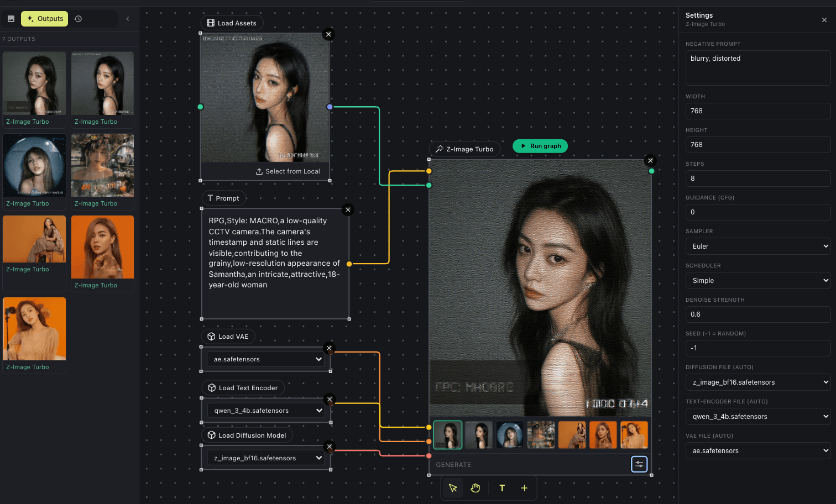Click Run graph button
The height and width of the screenshot is (504, 836).
(540, 146)
